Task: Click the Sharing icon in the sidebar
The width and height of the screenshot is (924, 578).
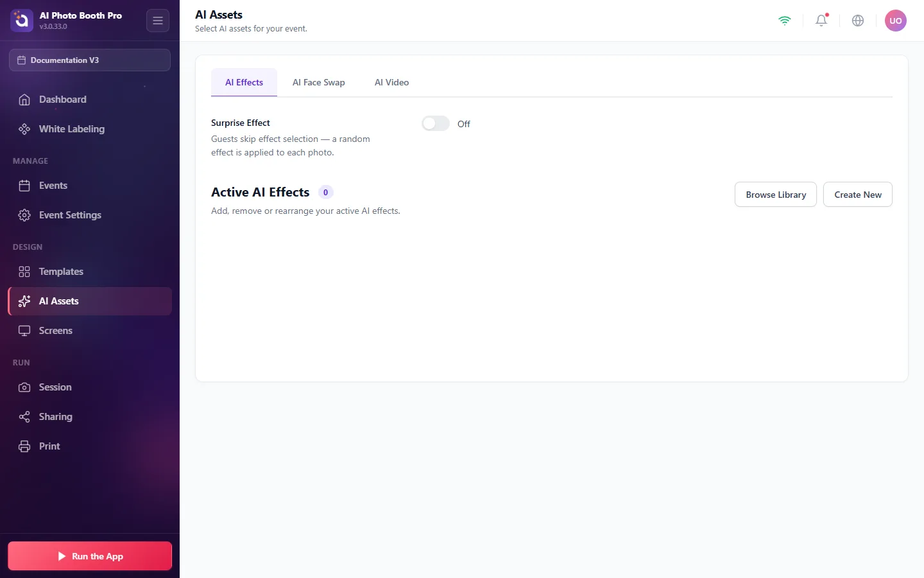Action: click(x=24, y=417)
